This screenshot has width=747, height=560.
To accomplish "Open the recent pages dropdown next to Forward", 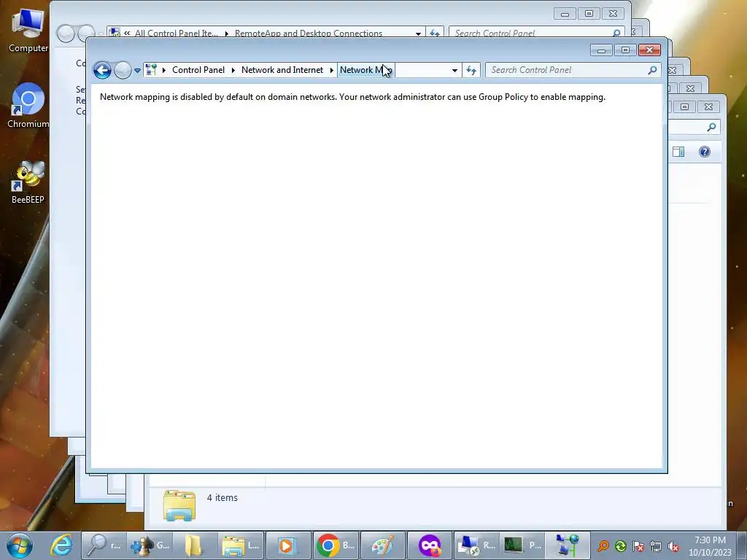I will click(137, 71).
